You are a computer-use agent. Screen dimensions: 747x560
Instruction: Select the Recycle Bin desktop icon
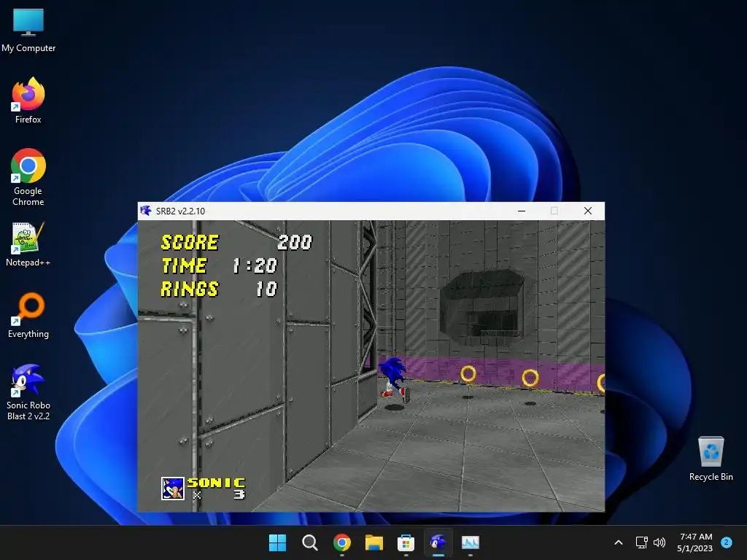pos(711,458)
